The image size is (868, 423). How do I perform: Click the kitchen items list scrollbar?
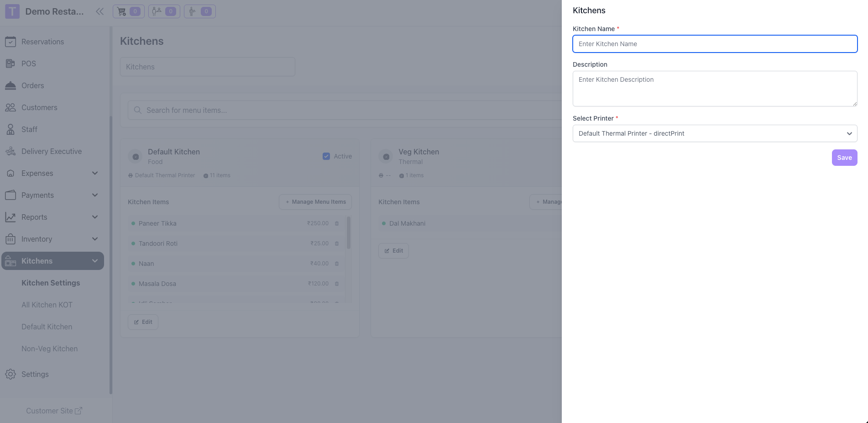coord(349,233)
